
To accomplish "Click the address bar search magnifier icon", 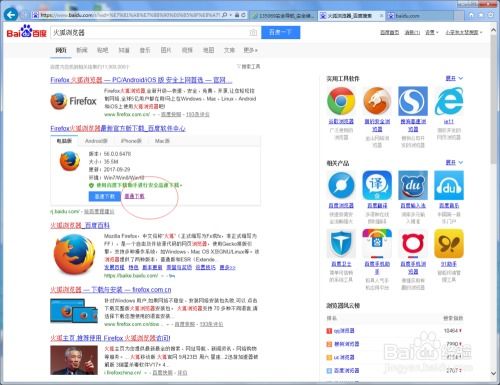I will [x=225, y=15].
